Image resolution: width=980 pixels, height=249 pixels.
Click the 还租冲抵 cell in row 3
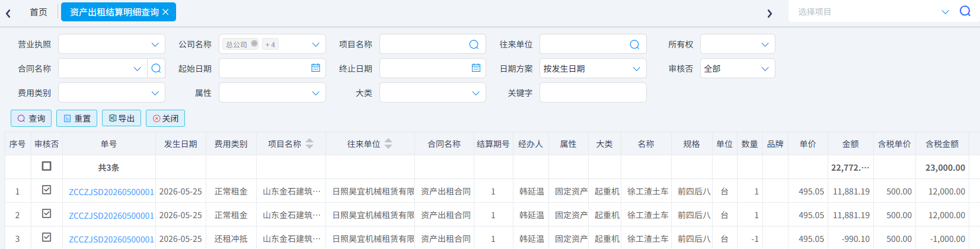pos(231,239)
